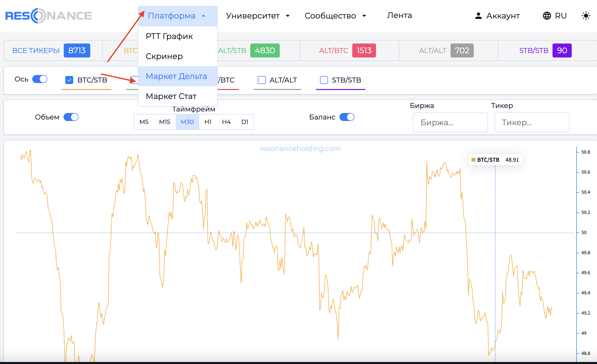Screen dimensions: 597x364
Task: Click the account person icon
Action: [478, 16]
